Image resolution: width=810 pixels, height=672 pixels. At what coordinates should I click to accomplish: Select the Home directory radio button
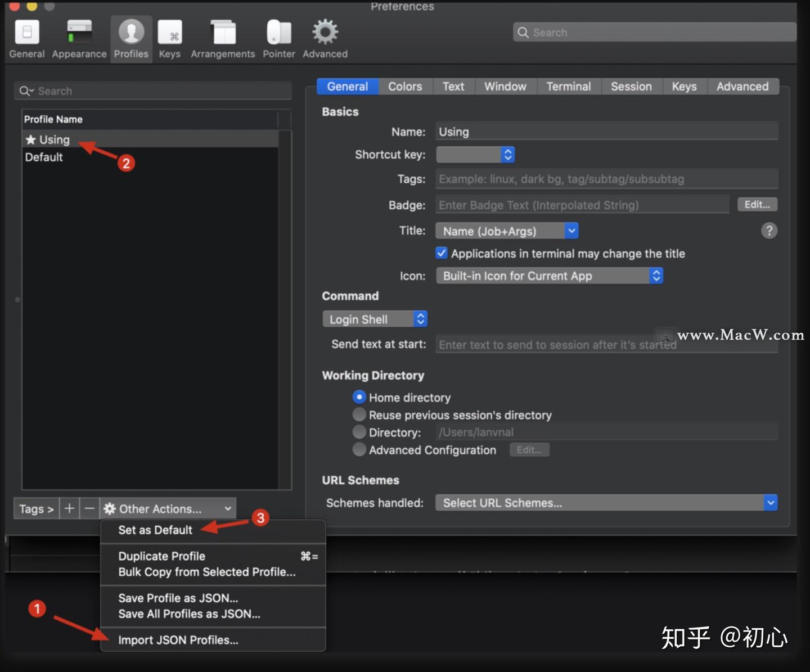(x=359, y=397)
